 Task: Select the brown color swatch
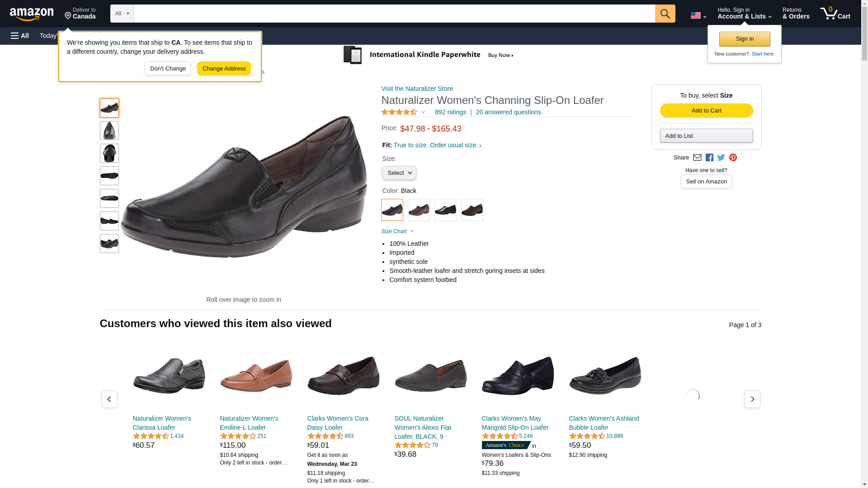pos(472,210)
